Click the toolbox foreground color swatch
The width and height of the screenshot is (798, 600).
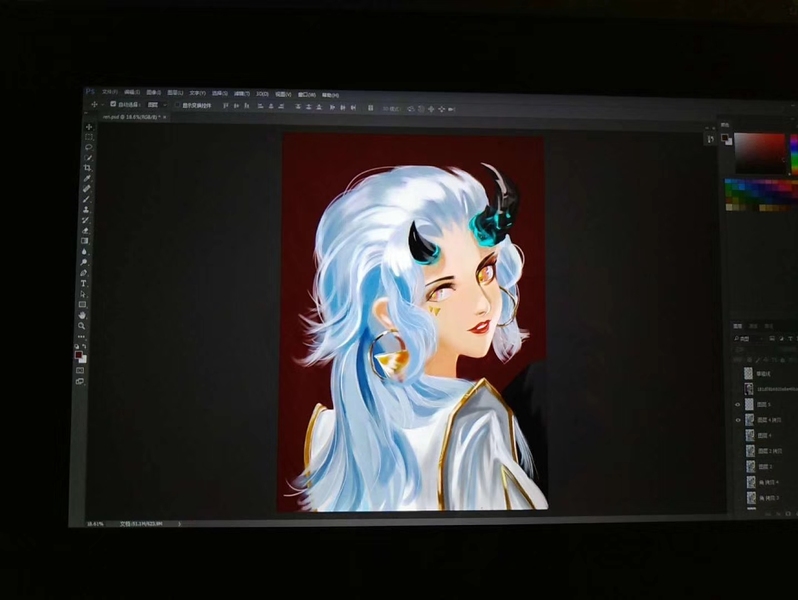coord(78,355)
